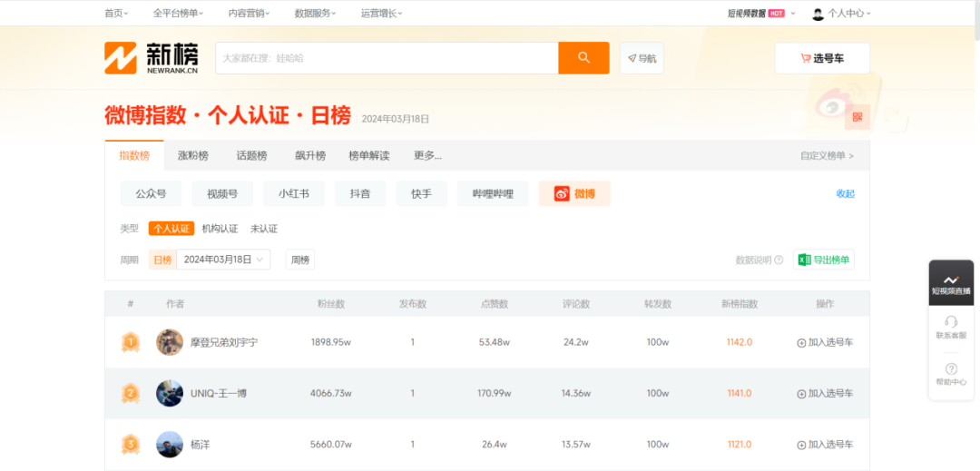Switch to 飙升榜 tab
Screen dimensions: 980x471
pyautogui.click(x=310, y=155)
